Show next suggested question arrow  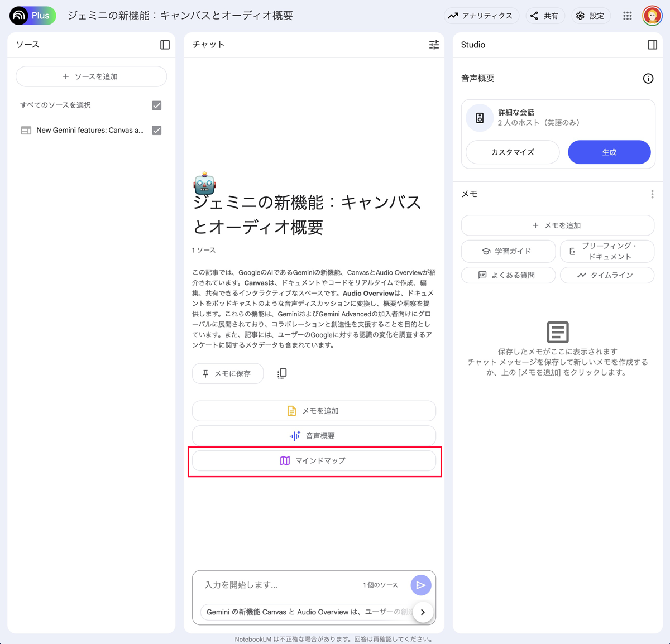tap(423, 612)
